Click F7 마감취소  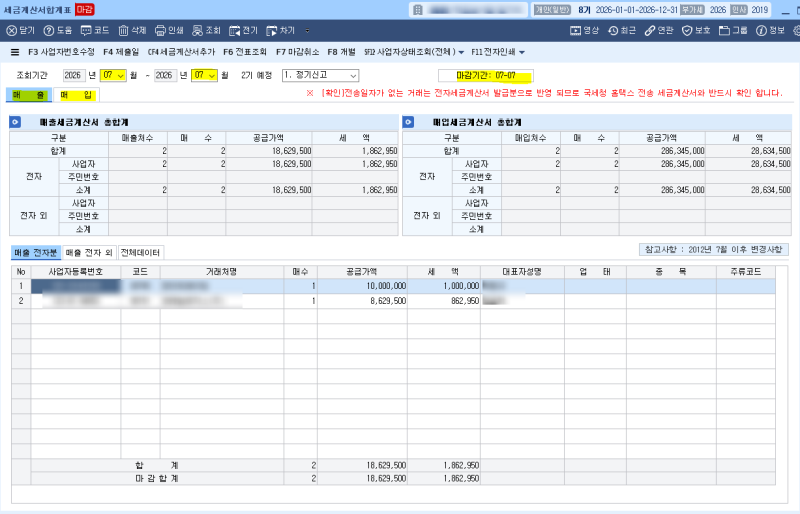[x=297, y=52]
